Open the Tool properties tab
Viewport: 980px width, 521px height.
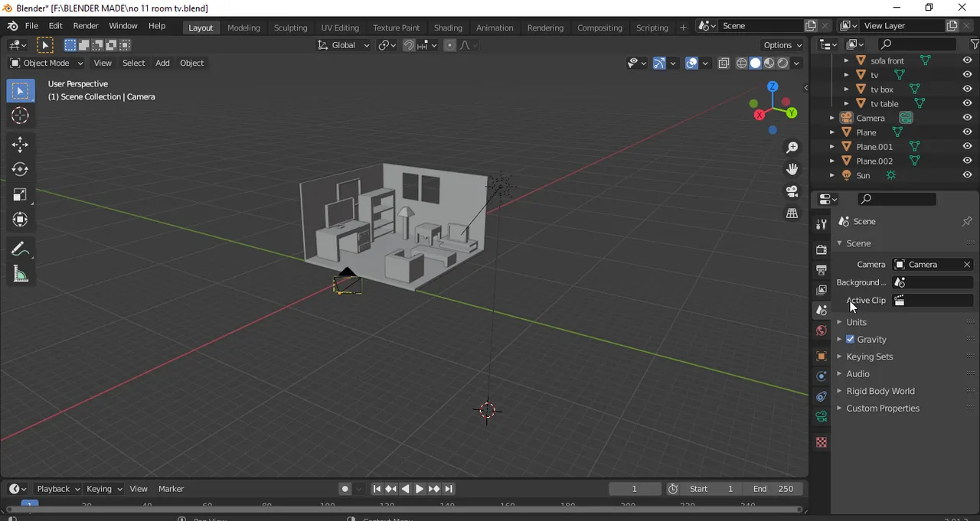click(x=822, y=224)
